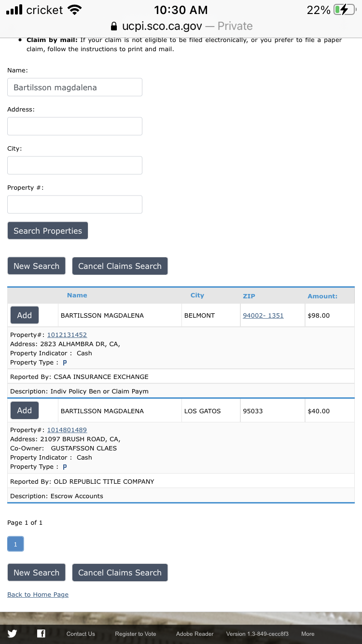Click inside the Name input field
This screenshot has height=644, width=362.
click(x=75, y=87)
